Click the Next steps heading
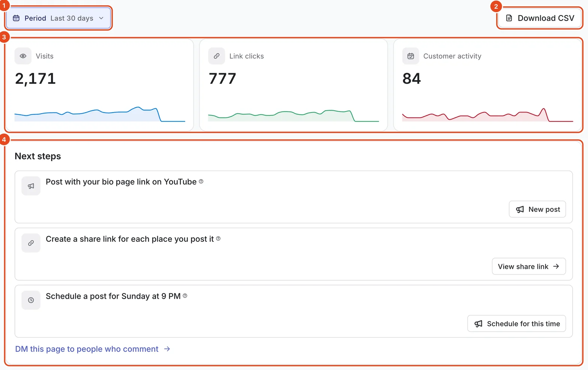The width and height of the screenshot is (588, 370). [x=38, y=156]
